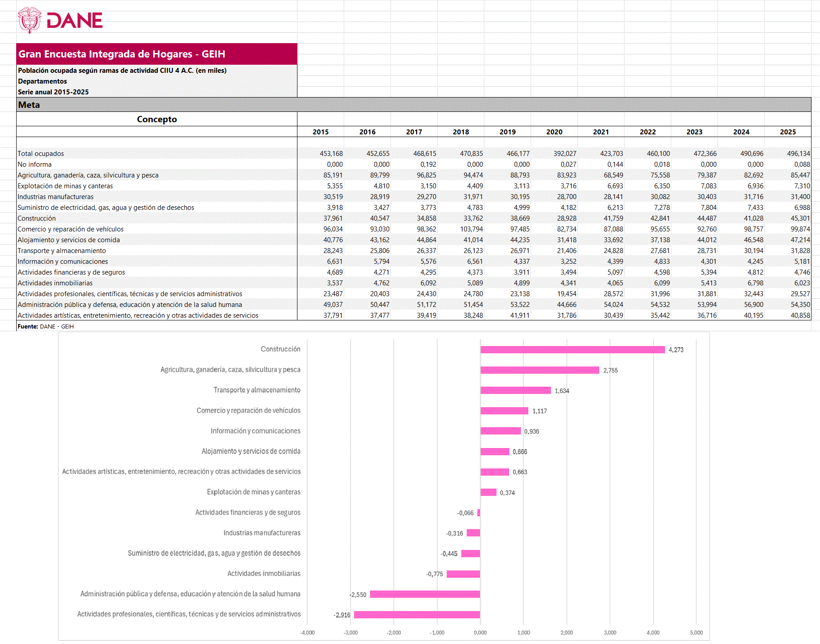Select the Fuente: DANE - GEIH footnote

coord(45,327)
